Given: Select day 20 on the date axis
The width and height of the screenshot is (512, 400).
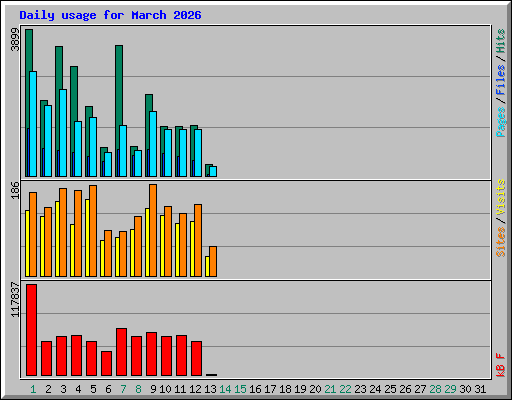Looking at the screenshot, I should pos(315,389).
